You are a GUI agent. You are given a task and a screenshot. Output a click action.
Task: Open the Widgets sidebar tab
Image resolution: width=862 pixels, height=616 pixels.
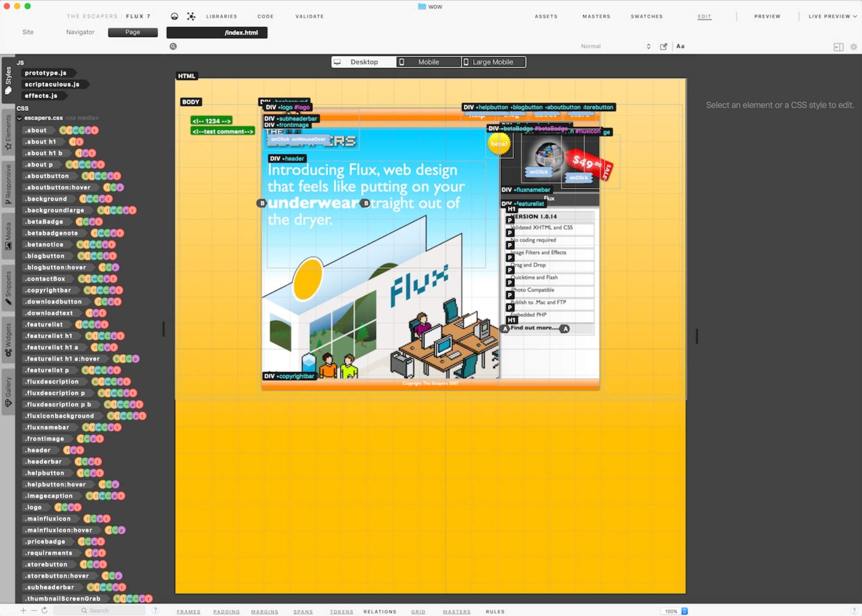(8, 340)
